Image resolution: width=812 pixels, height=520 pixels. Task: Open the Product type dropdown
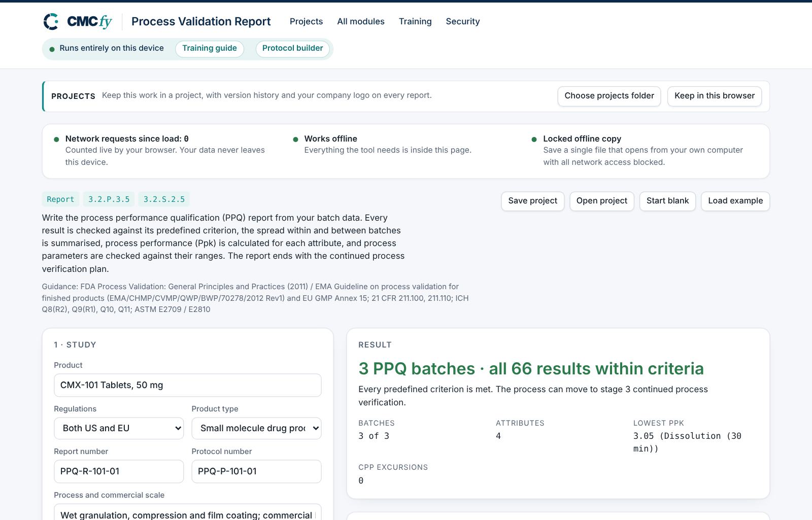click(256, 428)
